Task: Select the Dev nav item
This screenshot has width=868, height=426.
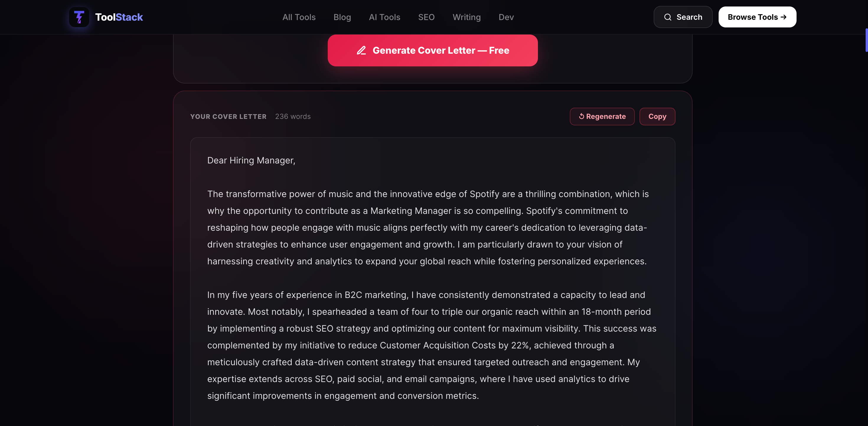Action: pos(506,17)
